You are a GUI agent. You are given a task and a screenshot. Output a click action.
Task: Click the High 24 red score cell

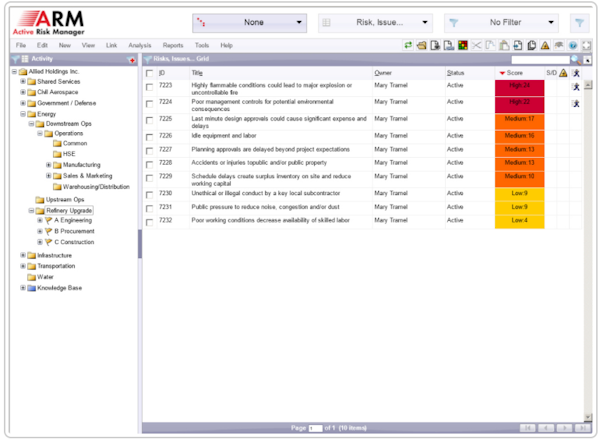click(518, 87)
